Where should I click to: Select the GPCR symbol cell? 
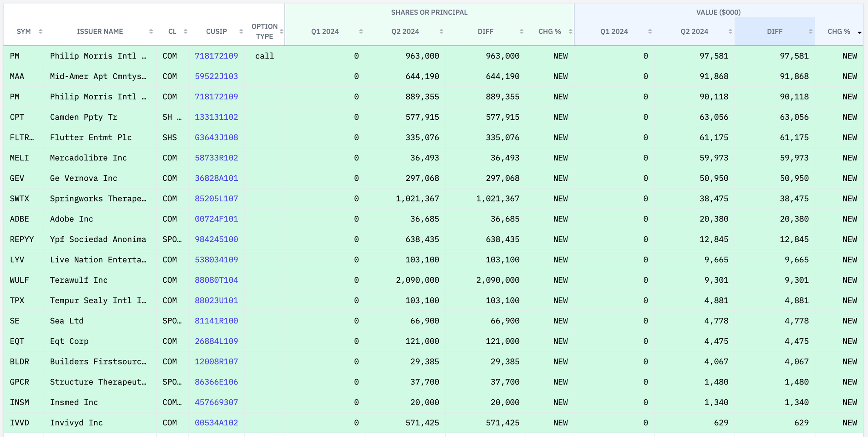pyautogui.click(x=23, y=382)
